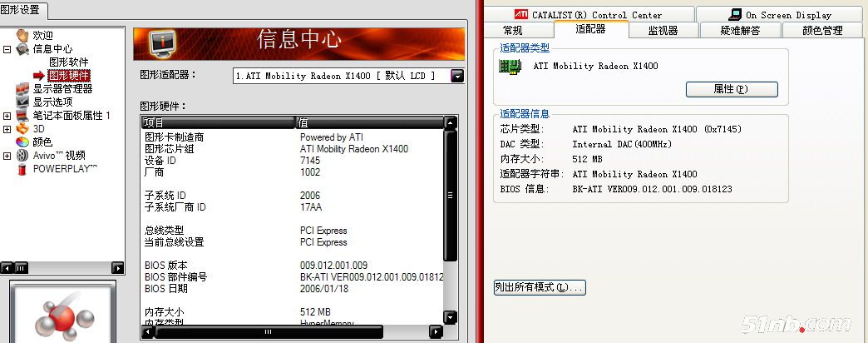The image size is (868, 343).
Task: Select the POWERPLAY battery icon
Action: pyautogui.click(x=22, y=168)
